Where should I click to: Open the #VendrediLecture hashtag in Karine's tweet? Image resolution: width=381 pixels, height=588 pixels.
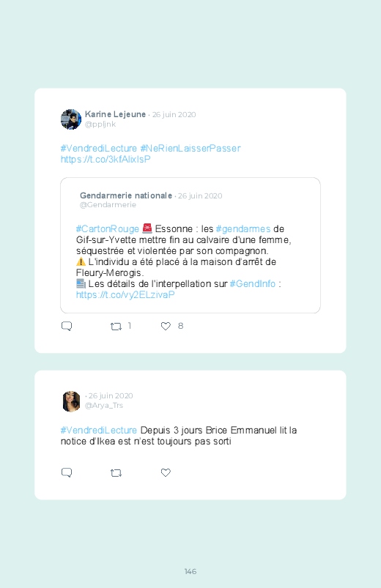pyautogui.click(x=99, y=148)
